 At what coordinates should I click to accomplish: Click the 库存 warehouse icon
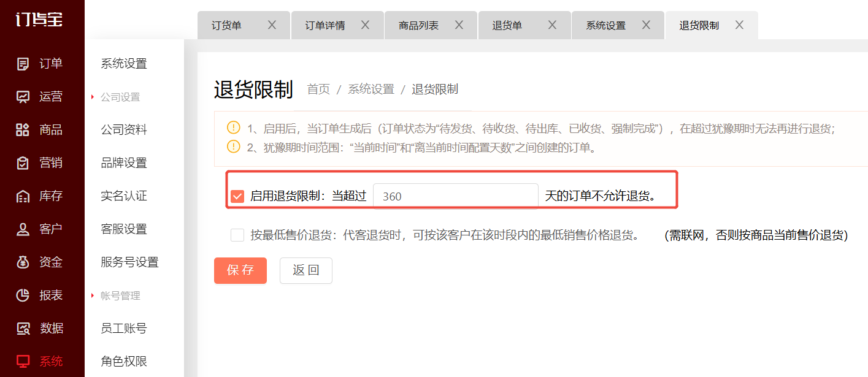[23, 196]
